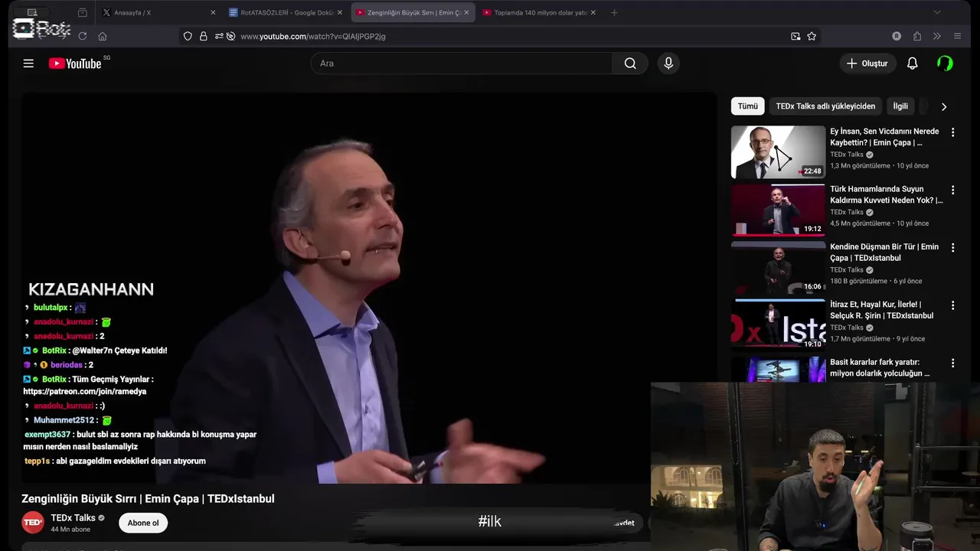
Task: Open the green account avatar menu
Action: (x=946, y=64)
